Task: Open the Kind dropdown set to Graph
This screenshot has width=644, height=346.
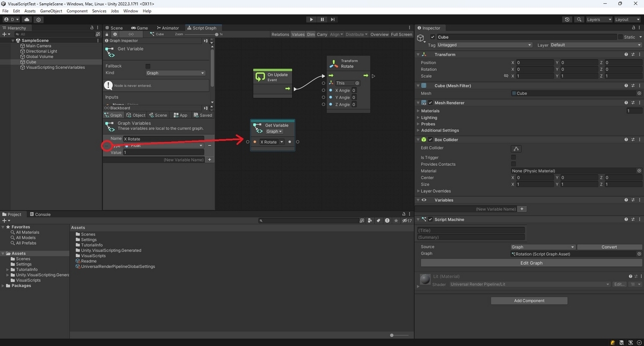Action: coord(175,73)
